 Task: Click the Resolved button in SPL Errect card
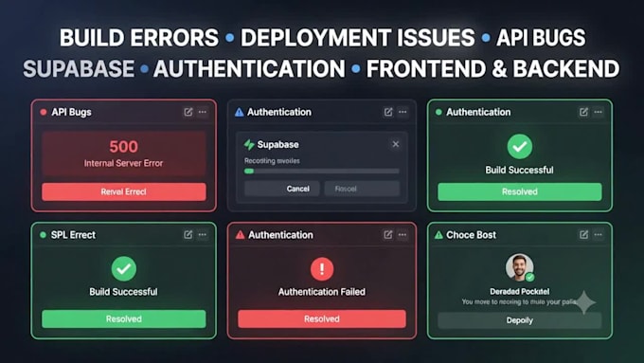click(x=124, y=319)
